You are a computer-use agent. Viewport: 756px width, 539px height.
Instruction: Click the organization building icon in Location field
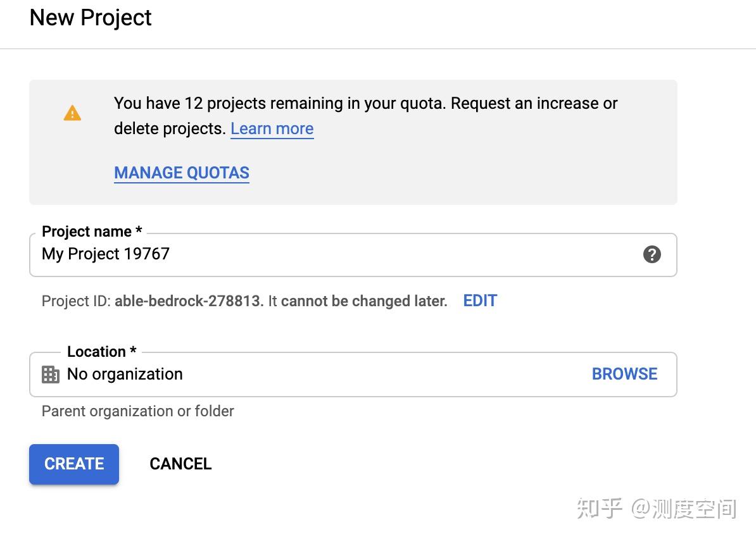point(49,374)
